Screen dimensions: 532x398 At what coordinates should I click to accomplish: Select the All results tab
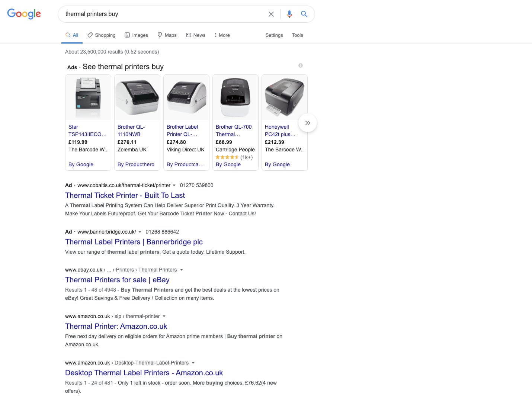[x=72, y=35]
